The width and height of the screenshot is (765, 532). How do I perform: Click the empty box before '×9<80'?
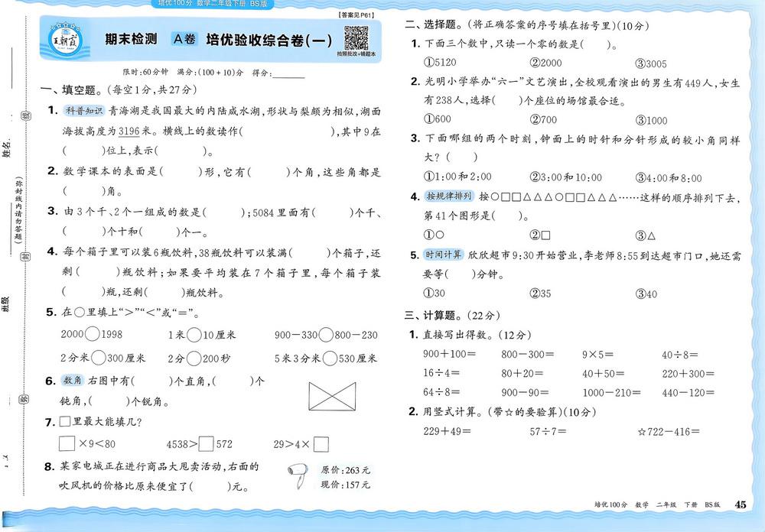coord(67,443)
